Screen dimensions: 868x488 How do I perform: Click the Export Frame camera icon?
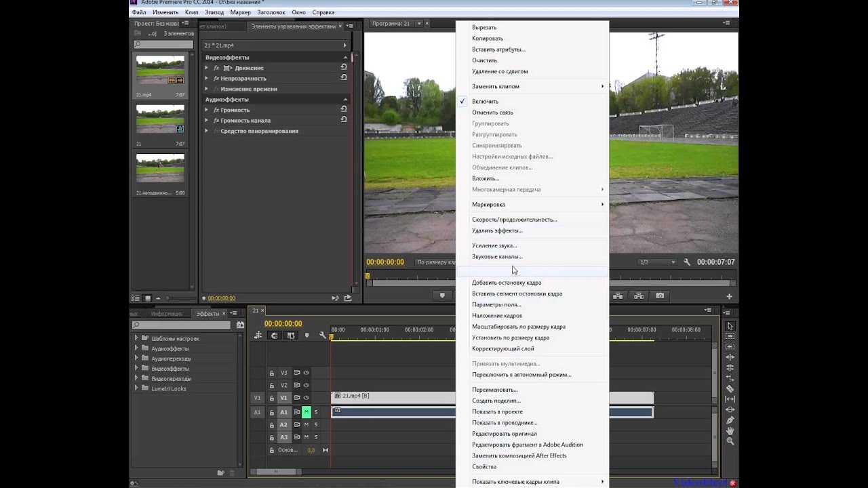tap(660, 296)
